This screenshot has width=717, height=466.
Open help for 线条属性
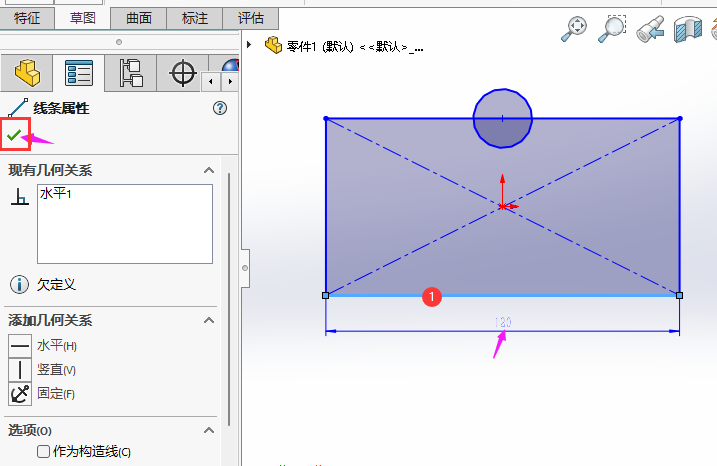pyautogui.click(x=220, y=108)
